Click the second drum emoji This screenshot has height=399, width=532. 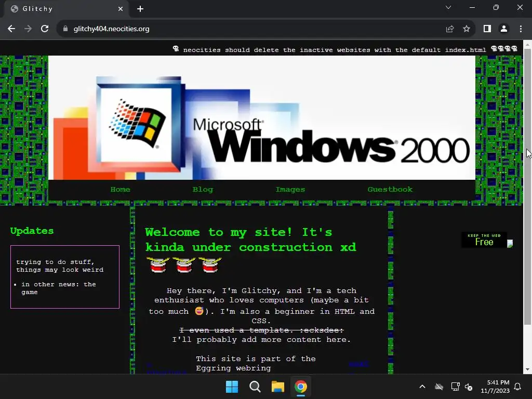pyautogui.click(x=184, y=265)
